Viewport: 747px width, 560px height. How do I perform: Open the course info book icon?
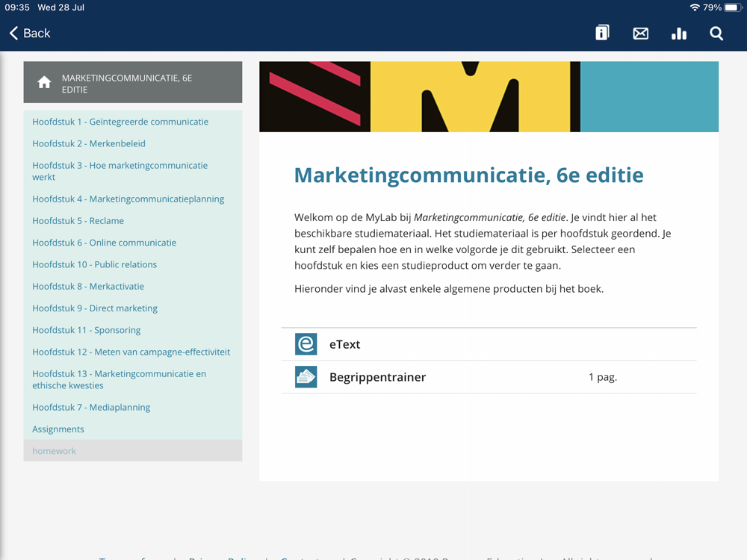(602, 33)
